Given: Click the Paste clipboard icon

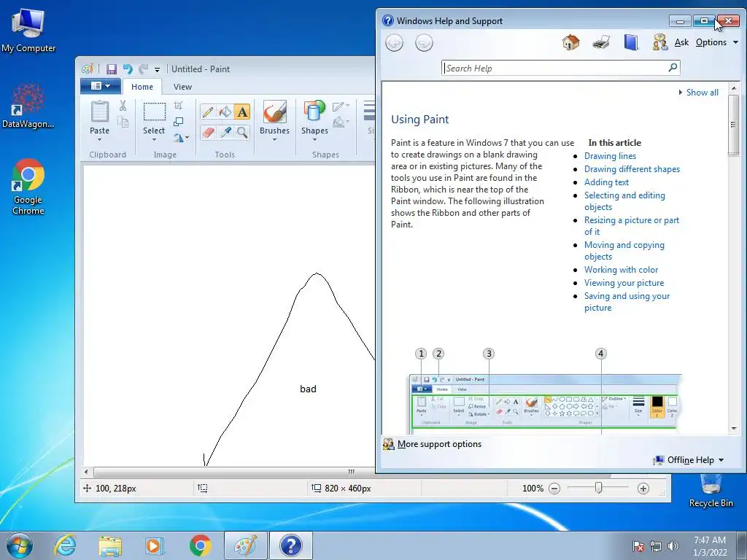Looking at the screenshot, I should point(99,112).
